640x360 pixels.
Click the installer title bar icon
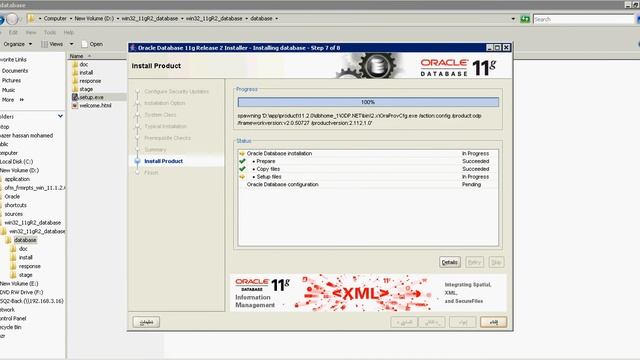(x=133, y=48)
